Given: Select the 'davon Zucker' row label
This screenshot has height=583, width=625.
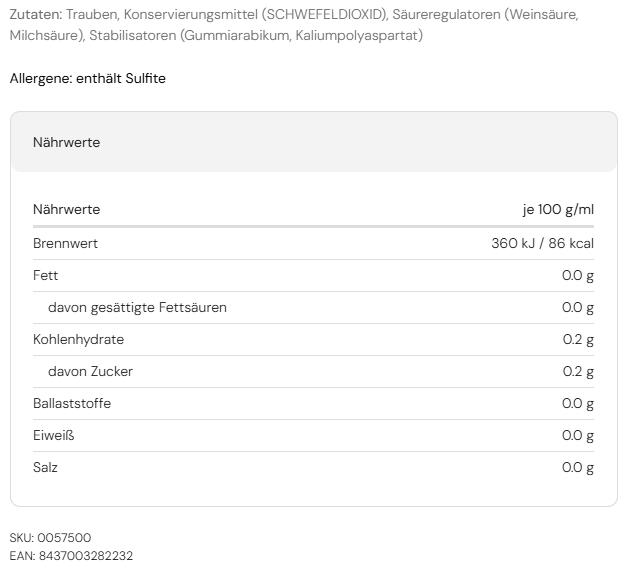Looking at the screenshot, I should point(90,371).
